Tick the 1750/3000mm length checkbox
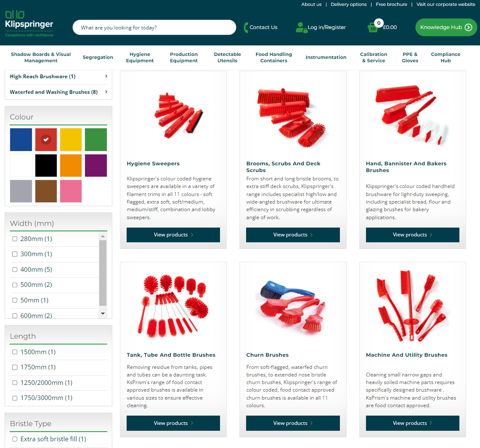 pos(15,398)
